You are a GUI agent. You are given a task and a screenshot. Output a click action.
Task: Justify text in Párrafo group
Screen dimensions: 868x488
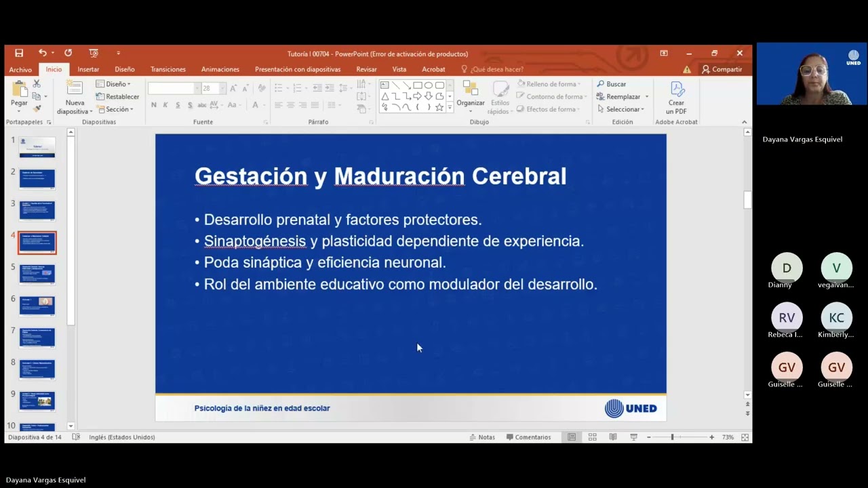pos(315,105)
